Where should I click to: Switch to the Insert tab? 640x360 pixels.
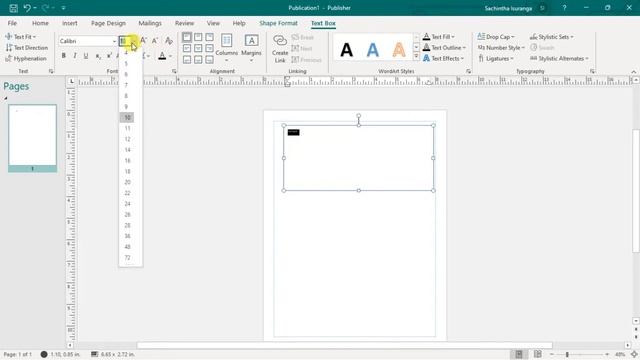pyautogui.click(x=69, y=23)
